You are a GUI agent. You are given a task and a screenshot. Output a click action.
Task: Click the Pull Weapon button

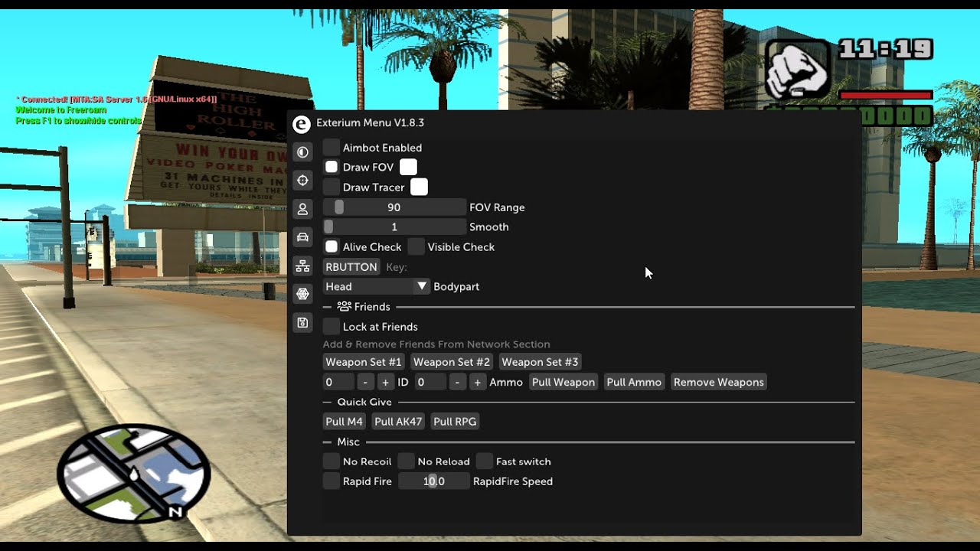563,382
